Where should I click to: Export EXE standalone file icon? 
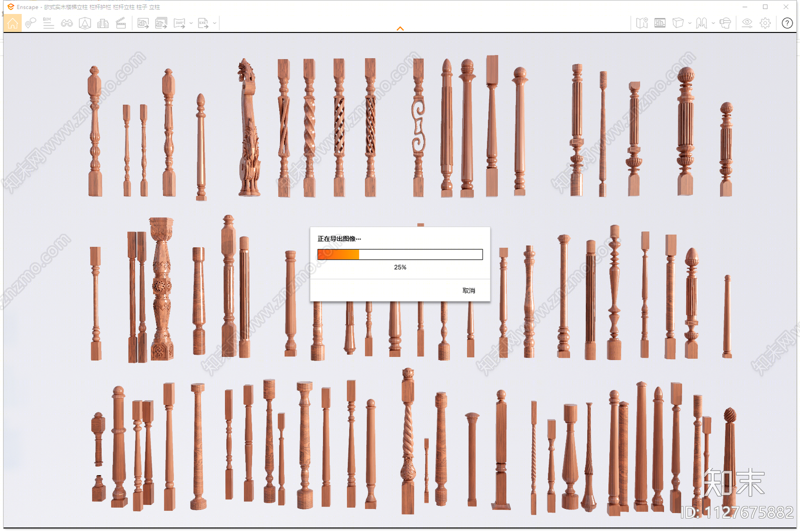203,23
